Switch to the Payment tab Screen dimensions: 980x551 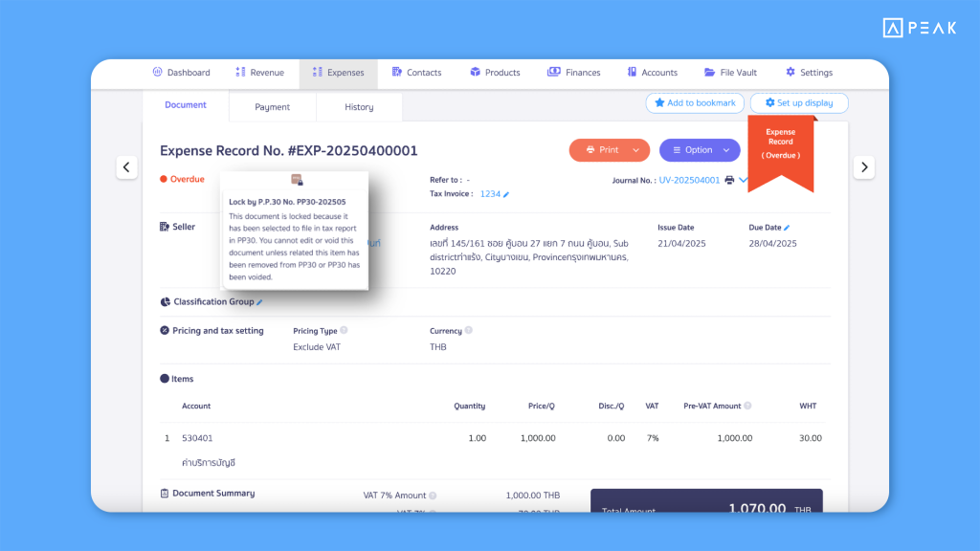[x=272, y=107]
